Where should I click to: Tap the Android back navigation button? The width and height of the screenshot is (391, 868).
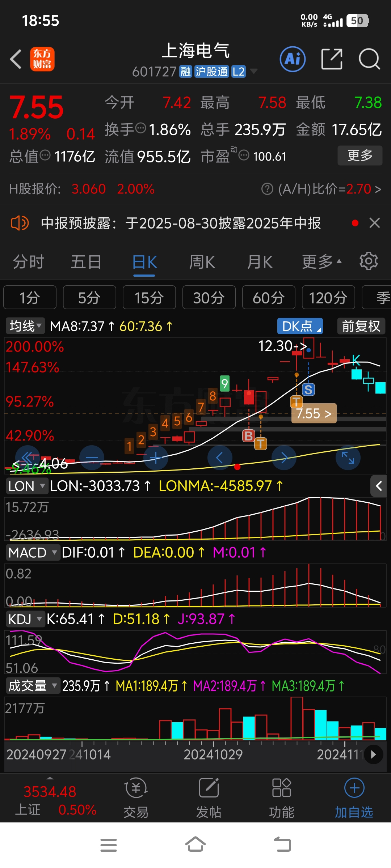(x=282, y=844)
